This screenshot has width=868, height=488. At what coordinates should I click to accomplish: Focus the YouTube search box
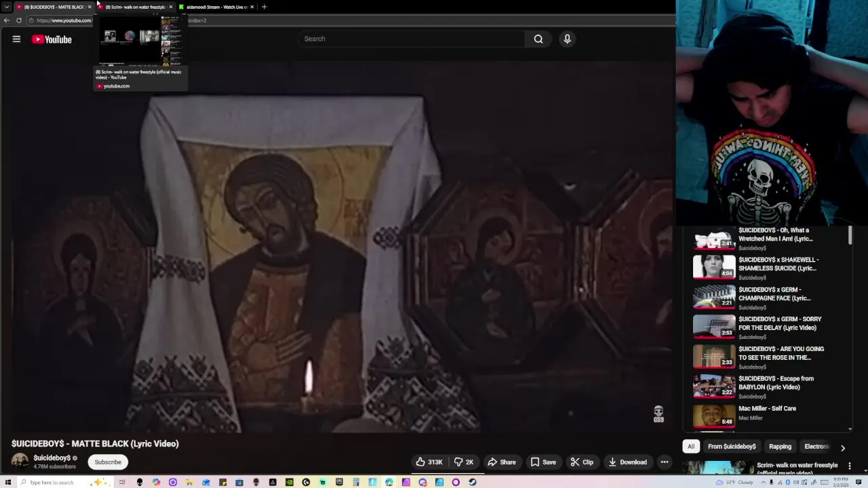click(x=412, y=39)
